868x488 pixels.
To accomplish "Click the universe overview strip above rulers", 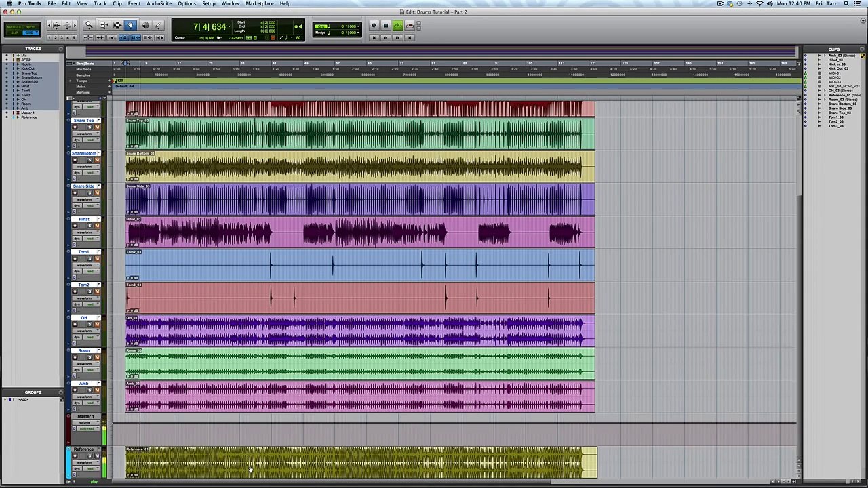I will pyautogui.click(x=432, y=52).
